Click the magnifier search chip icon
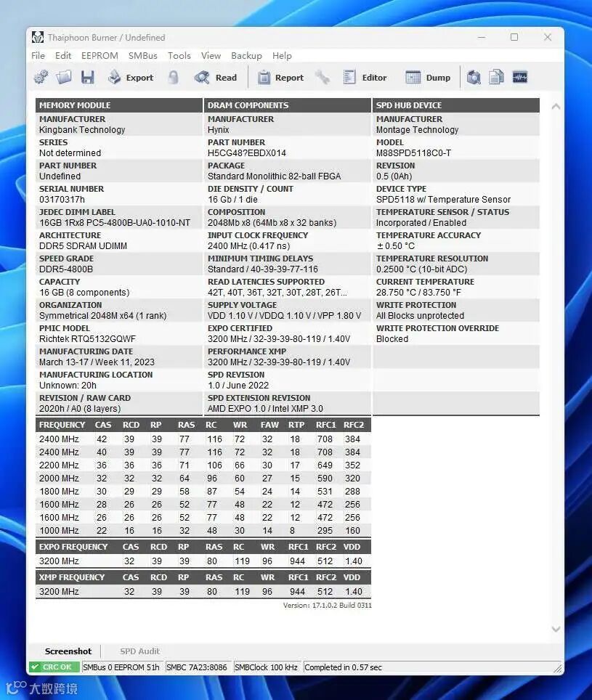Viewport: 592px width, 700px height. (474, 77)
